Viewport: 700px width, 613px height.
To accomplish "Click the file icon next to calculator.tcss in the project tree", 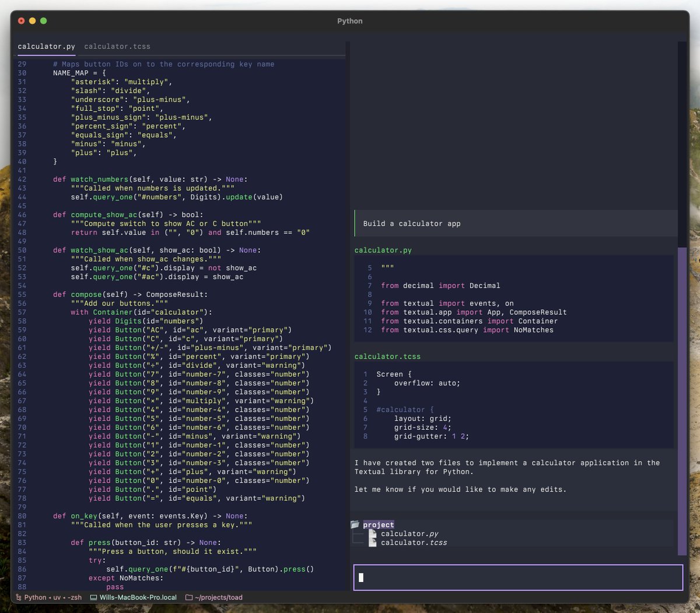I will pyautogui.click(x=373, y=542).
